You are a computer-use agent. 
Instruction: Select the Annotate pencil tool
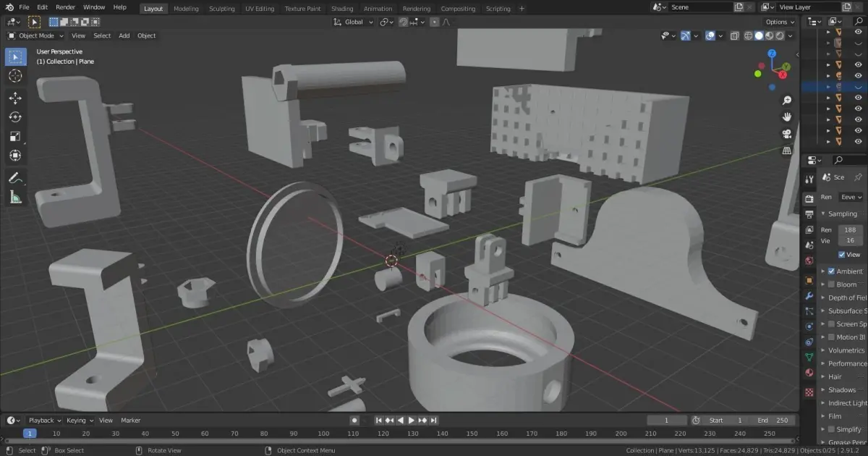pos(15,178)
